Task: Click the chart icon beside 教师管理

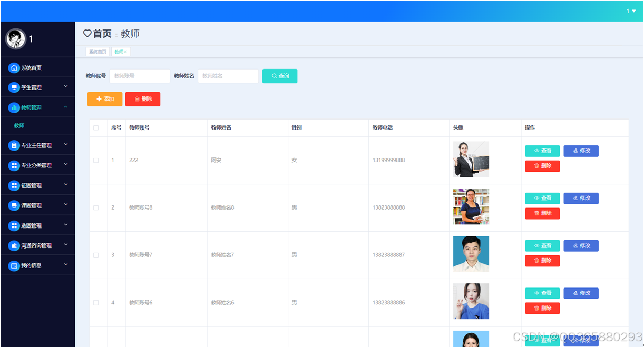Action: [x=14, y=107]
